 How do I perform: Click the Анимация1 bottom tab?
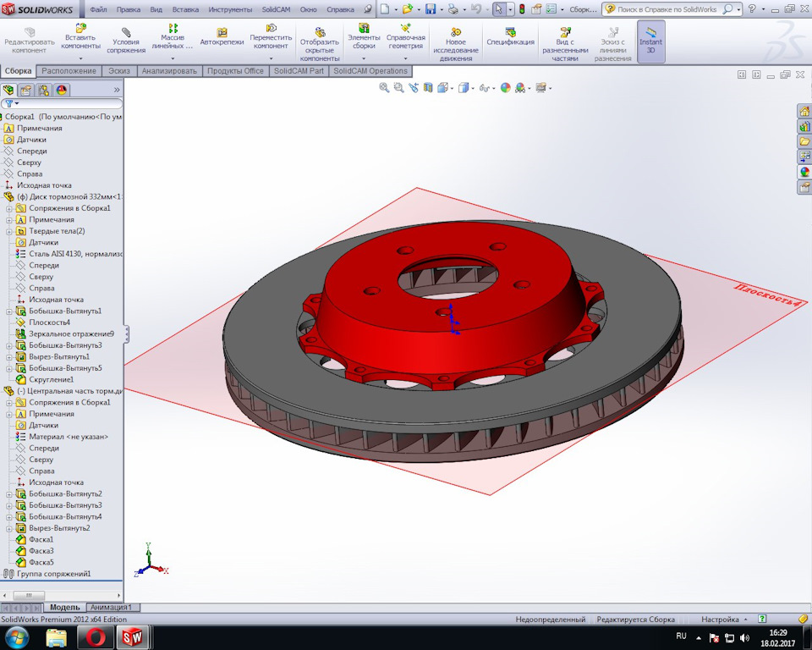point(112,607)
